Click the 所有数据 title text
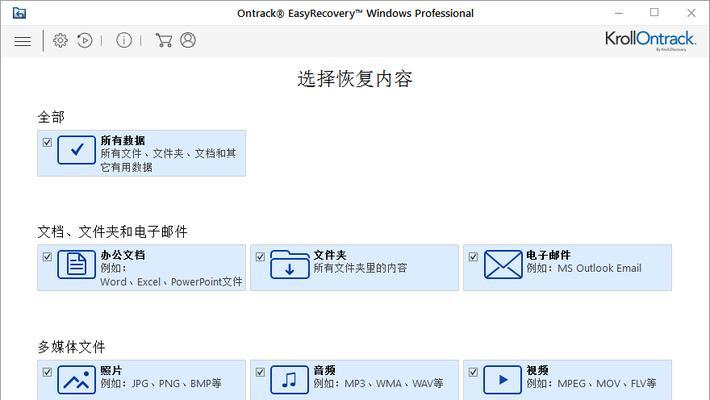 pyautogui.click(x=123, y=140)
